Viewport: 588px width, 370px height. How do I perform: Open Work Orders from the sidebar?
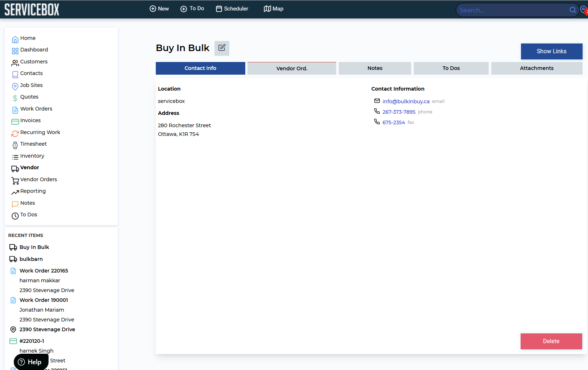36,109
